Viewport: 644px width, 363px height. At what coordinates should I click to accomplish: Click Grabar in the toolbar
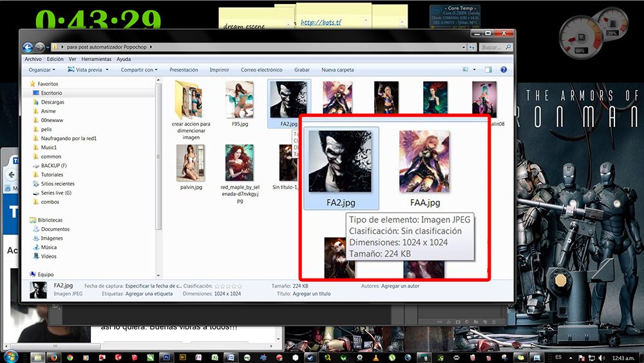click(302, 70)
